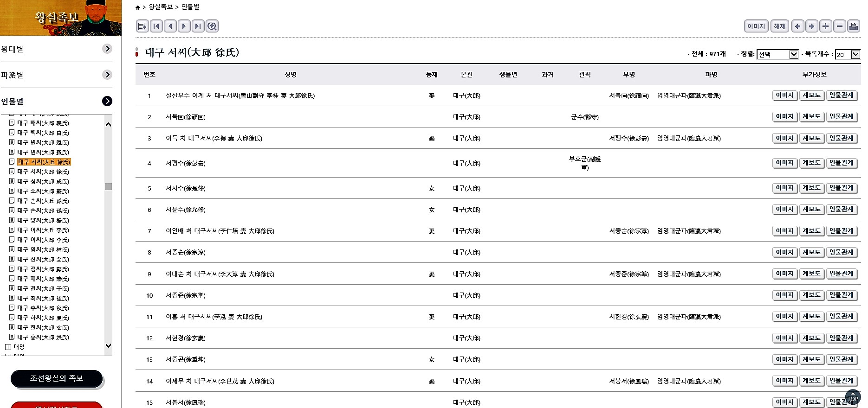
Task: Click the tree panel scrollbar down arrow
Action: tap(108, 345)
